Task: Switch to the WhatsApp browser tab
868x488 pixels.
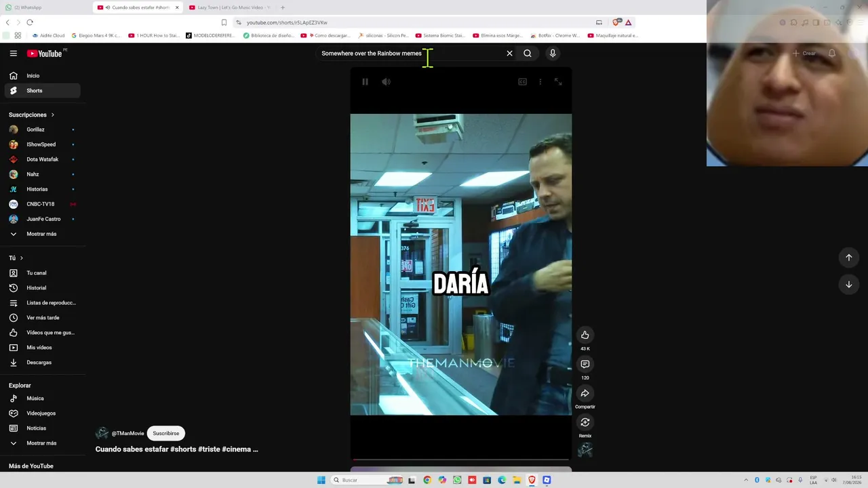Action: 46,7
